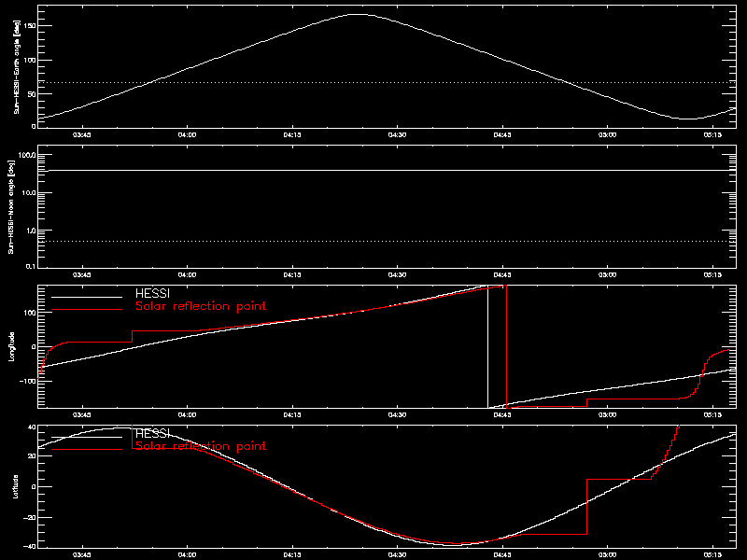Click the peak of the Sun-HESSI-Earth angle curve
Image resolution: width=747 pixels, height=560 pixels.
coord(359,14)
